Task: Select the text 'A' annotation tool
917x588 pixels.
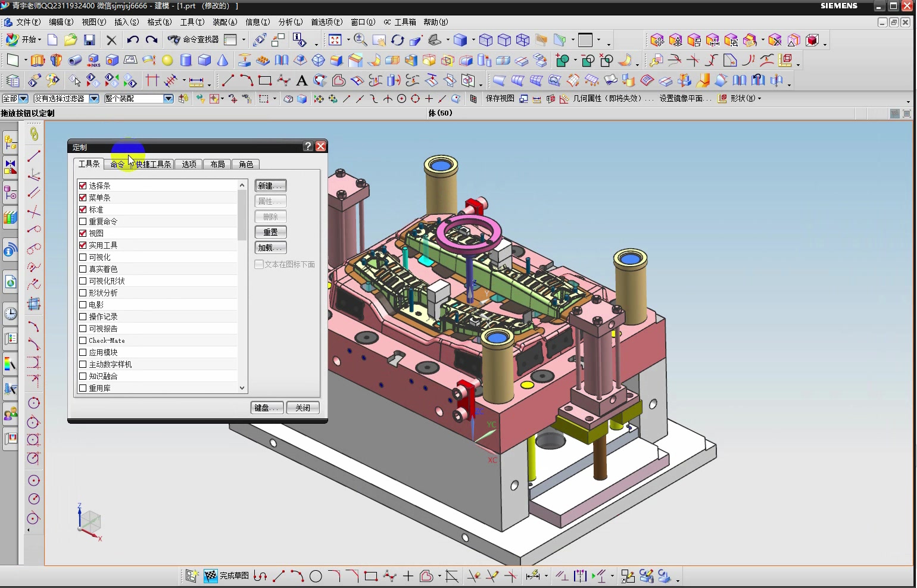Action: point(302,80)
